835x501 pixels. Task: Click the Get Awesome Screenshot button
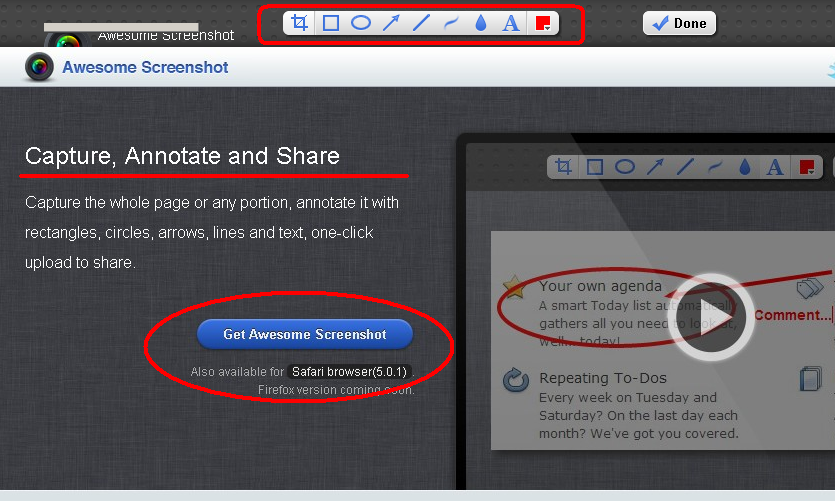(x=305, y=334)
